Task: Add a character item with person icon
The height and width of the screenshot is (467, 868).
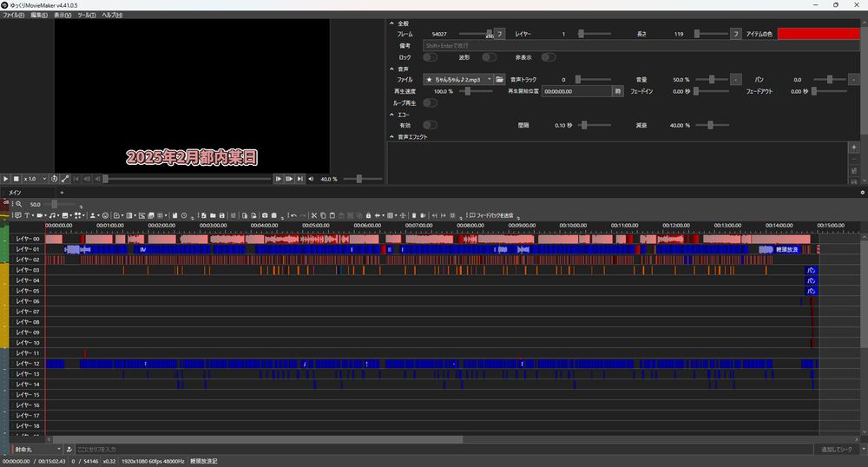Action: click(x=93, y=215)
